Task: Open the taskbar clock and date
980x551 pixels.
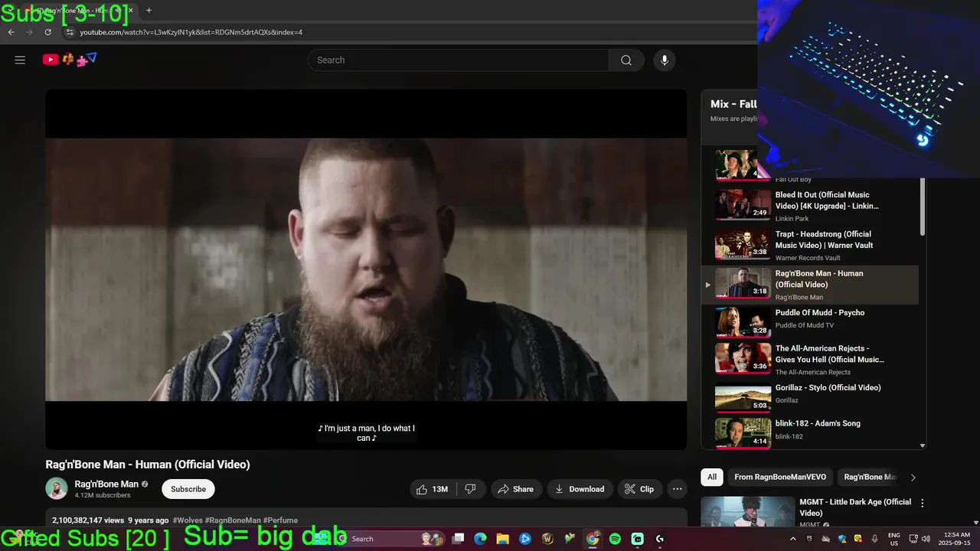Action: 955,539
